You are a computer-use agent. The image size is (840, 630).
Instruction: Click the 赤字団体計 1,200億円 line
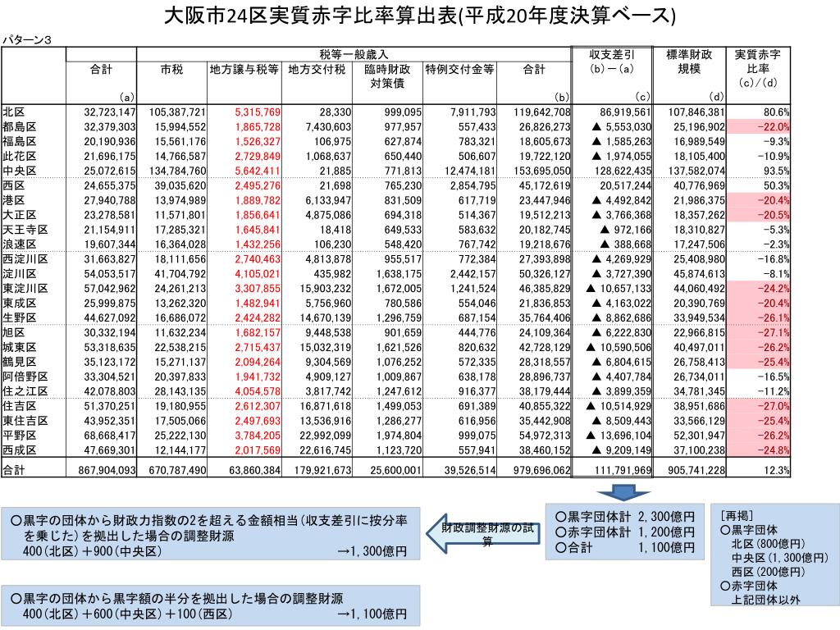[624, 532]
